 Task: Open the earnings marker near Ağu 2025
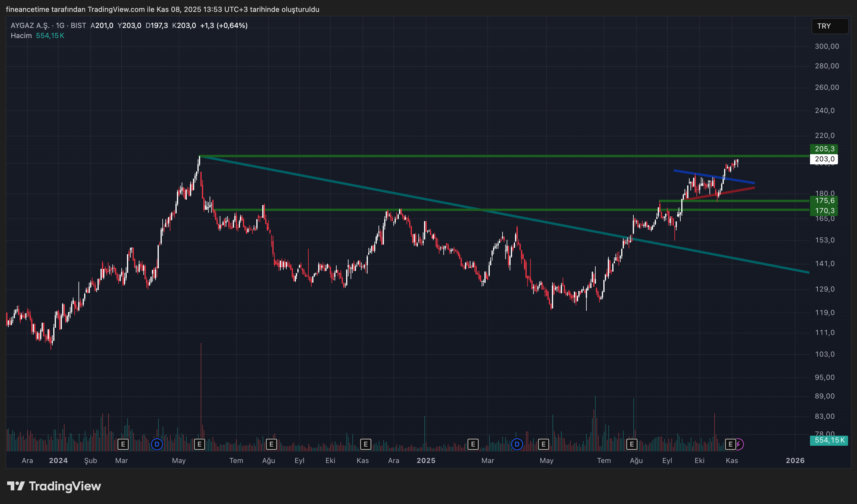coord(632,444)
